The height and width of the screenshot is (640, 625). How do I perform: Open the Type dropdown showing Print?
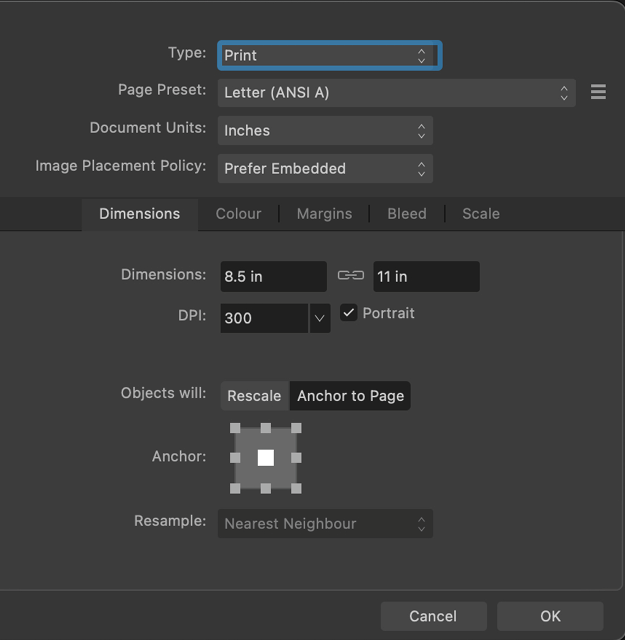click(x=328, y=55)
